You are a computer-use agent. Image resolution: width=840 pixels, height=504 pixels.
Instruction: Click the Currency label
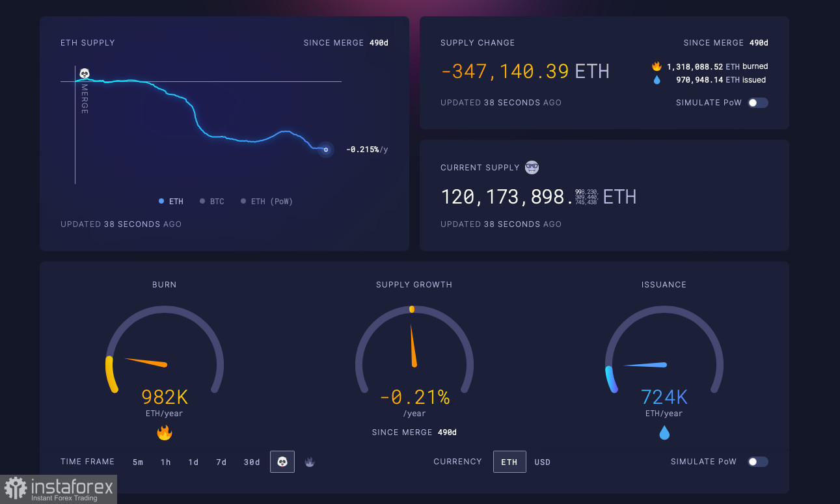[x=458, y=462]
